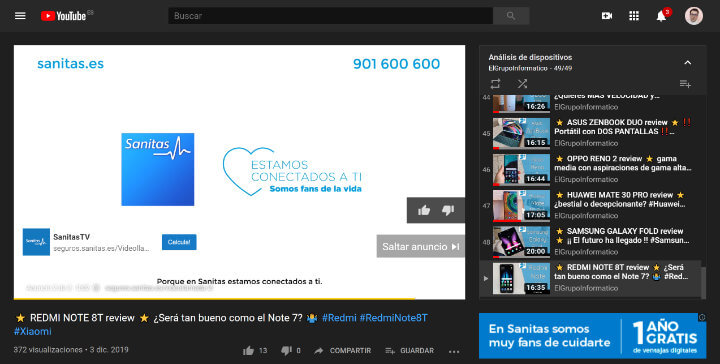The width and height of the screenshot is (720, 364).
Task: Toggle playlist shuffle
Action: click(x=522, y=84)
